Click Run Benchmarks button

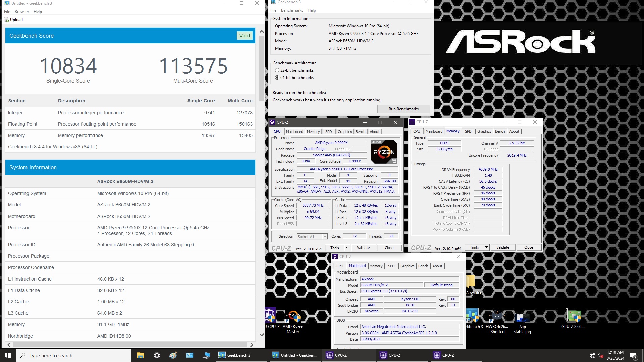click(x=404, y=109)
